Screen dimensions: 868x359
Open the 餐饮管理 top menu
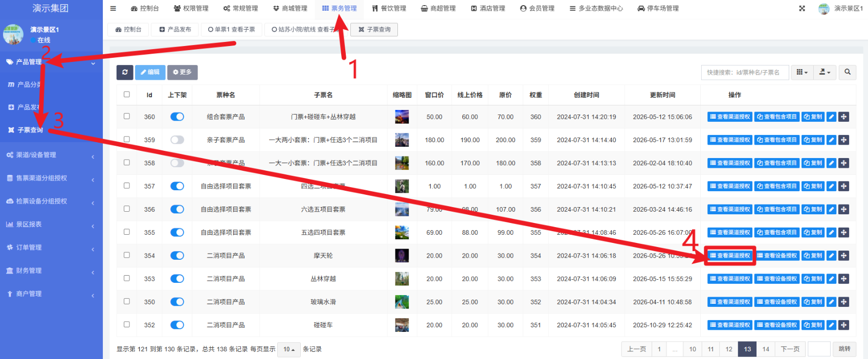click(389, 8)
